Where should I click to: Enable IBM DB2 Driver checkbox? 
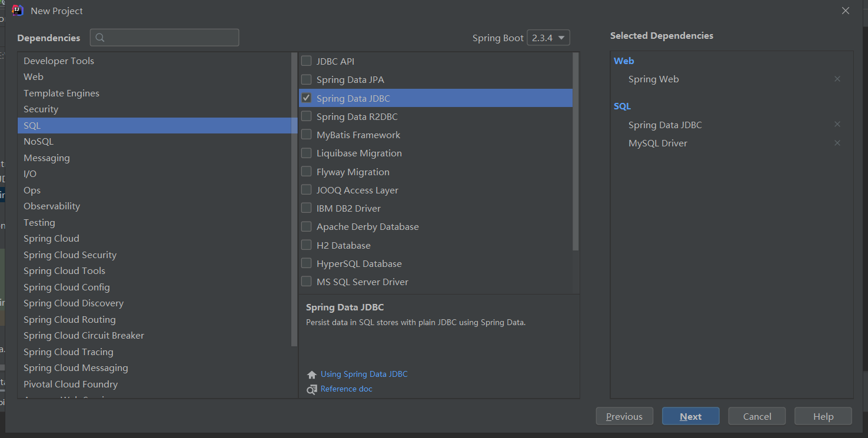point(307,208)
